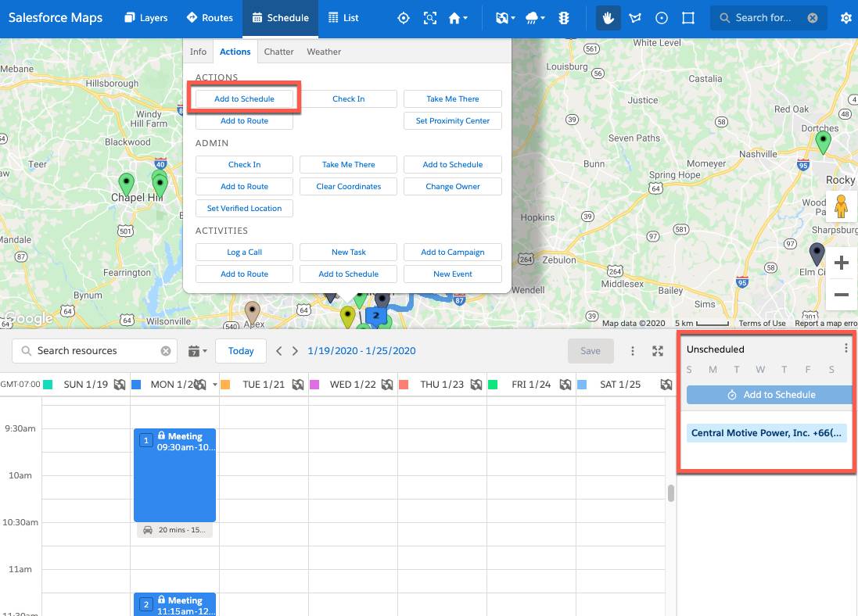The width and height of the screenshot is (858, 616).
Task: Expand the MON 1/20 column dropdown arrow
Action: [214, 385]
